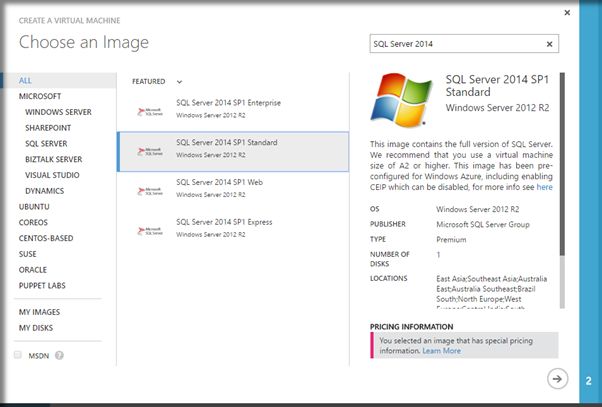Select the ALL category
The height and width of the screenshot is (407, 602).
coord(26,79)
